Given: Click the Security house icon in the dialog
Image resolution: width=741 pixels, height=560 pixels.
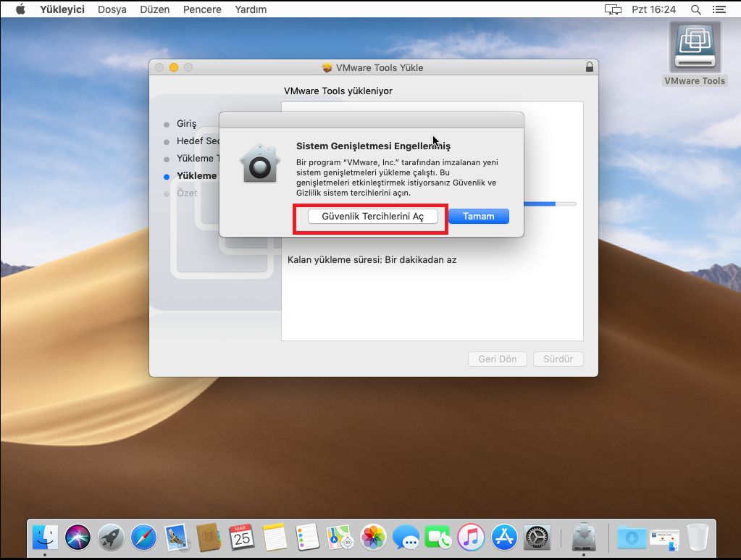Looking at the screenshot, I should [x=260, y=164].
